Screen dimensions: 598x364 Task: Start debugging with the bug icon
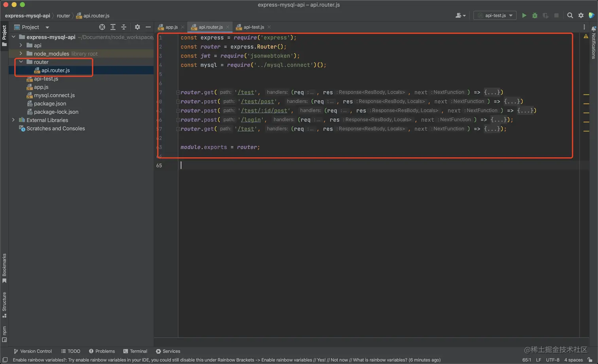click(535, 15)
